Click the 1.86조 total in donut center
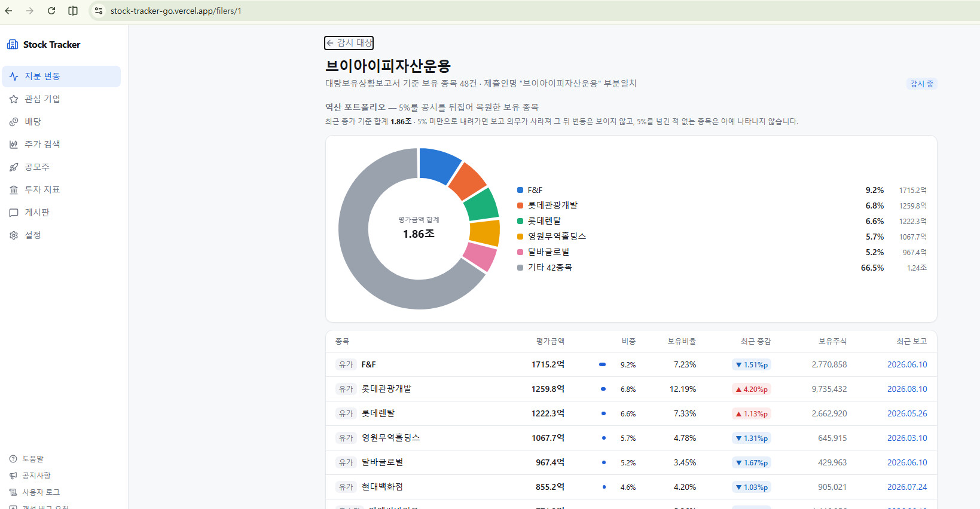This screenshot has width=980, height=509. tap(419, 234)
